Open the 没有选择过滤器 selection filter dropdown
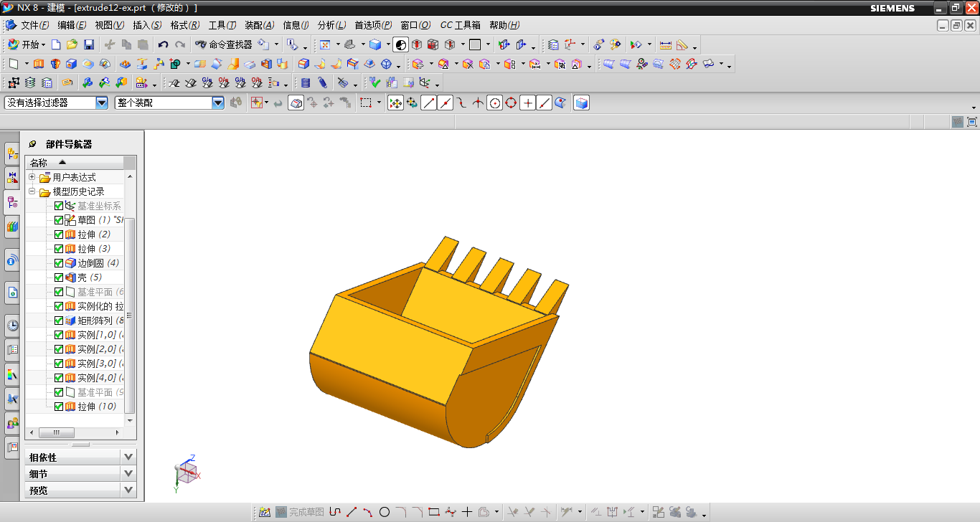 (x=101, y=103)
